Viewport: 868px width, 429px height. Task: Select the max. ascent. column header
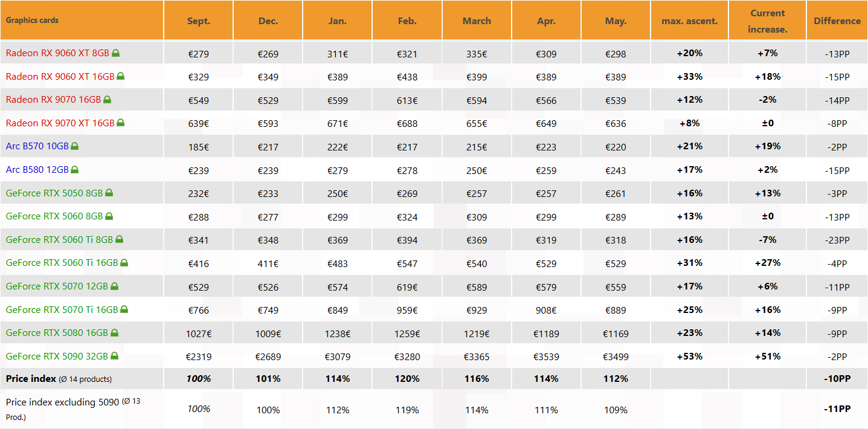689,20
